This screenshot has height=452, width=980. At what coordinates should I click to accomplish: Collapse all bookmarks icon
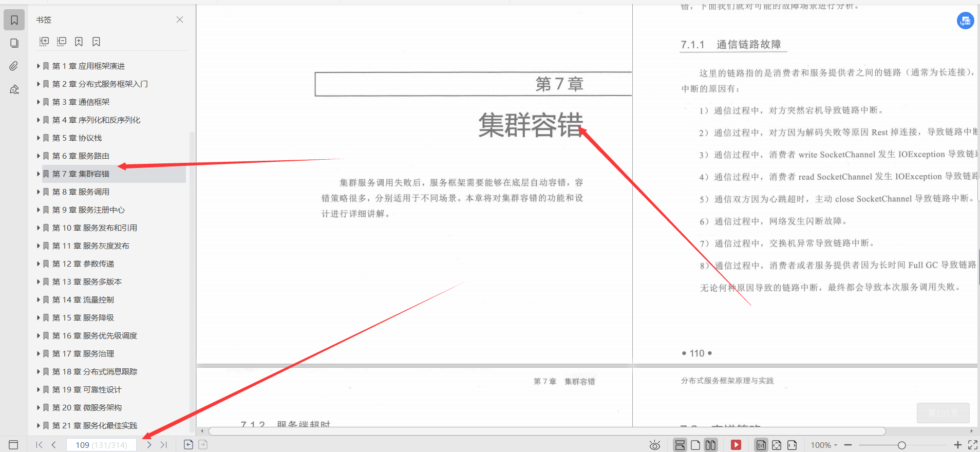[x=62, y=42]
